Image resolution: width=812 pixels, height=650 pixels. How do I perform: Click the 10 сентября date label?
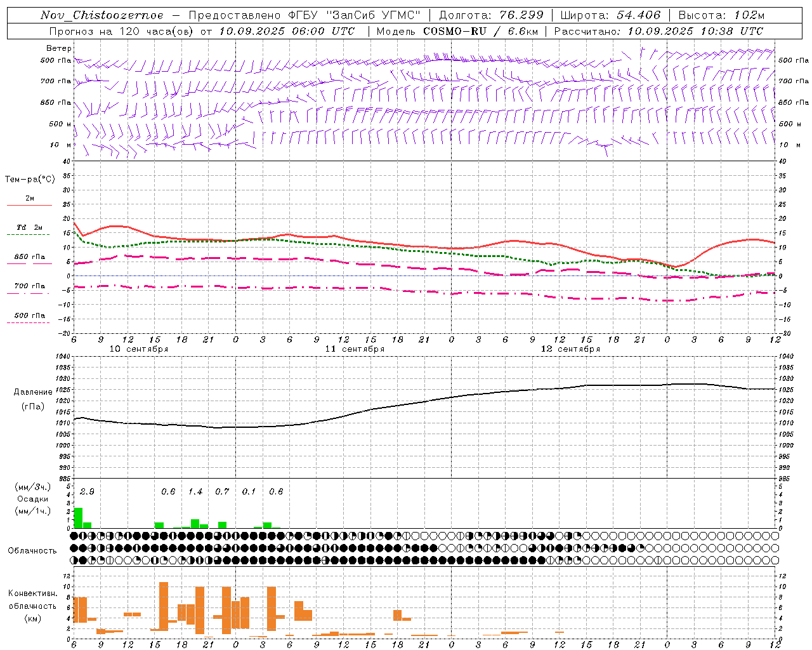[x=139, y=349]
